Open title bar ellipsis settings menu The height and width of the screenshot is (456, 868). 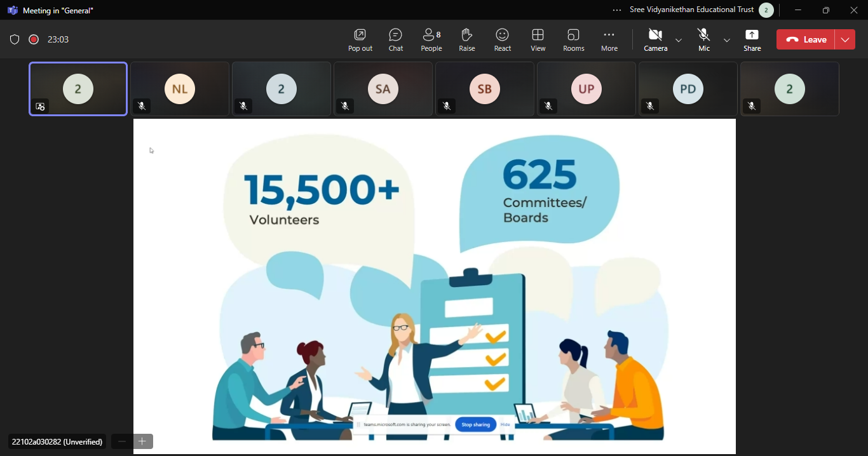click(x=617, y=10)
